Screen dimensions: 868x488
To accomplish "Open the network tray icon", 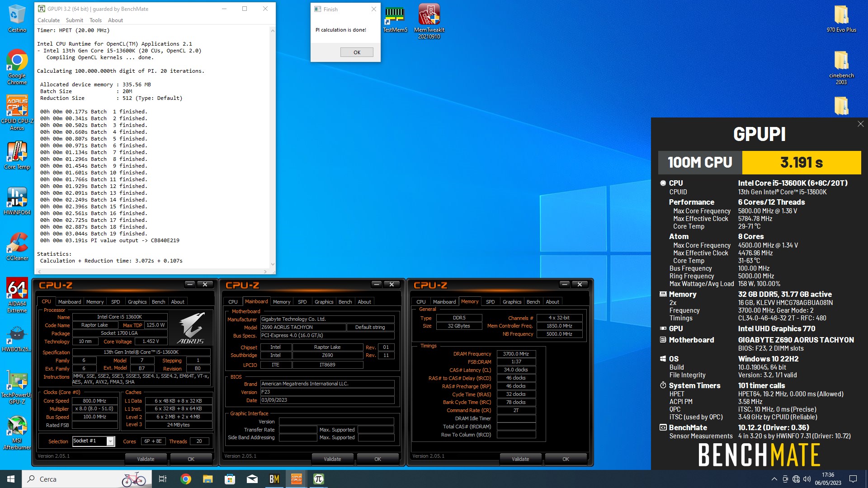I will point(796,479).
